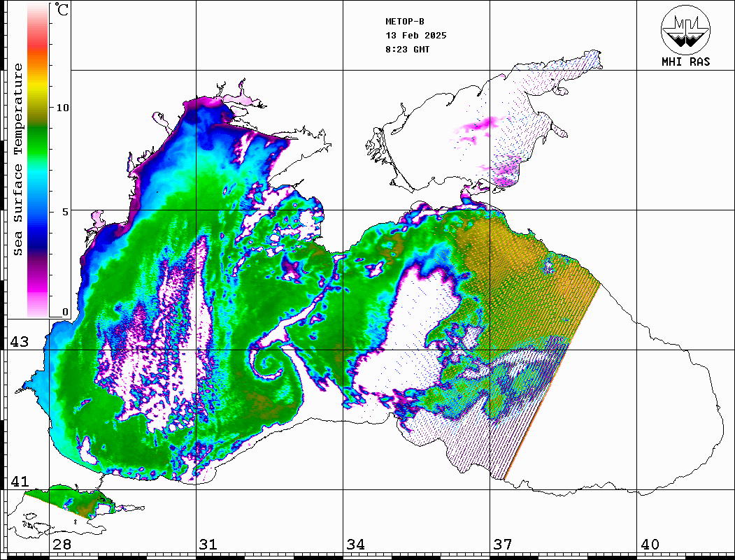This screenshot has width=735, height=560.
Task: Click the '8:23 GMT' time text
Action: click(x=408, y=50)
